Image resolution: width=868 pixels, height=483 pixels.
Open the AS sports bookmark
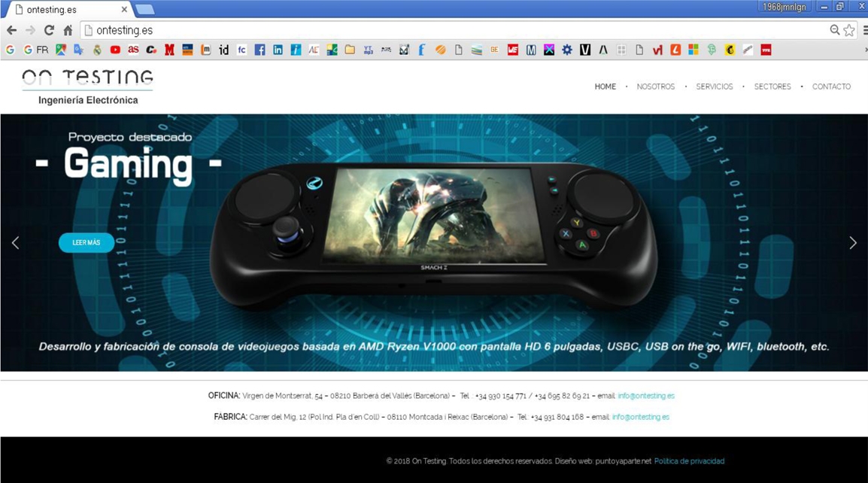point(133,50)
